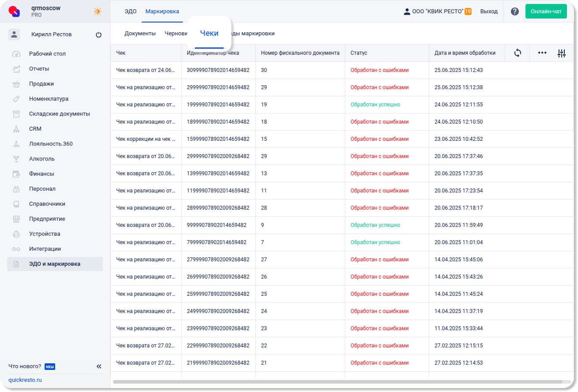Click the power logout icon near Кирилл Рестов
The image size is (578, 392).
98,35
